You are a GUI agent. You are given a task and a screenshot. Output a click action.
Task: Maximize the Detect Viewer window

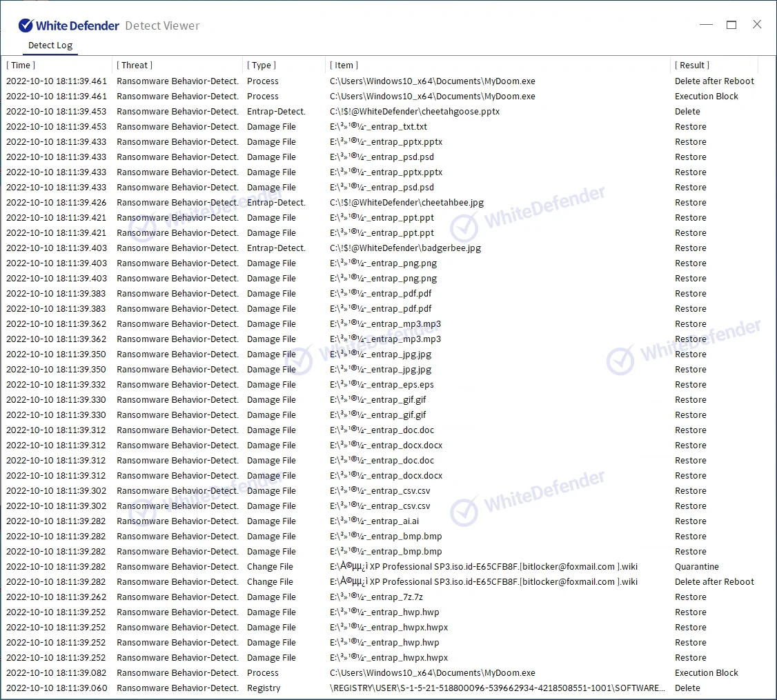[x=731, y=25]
